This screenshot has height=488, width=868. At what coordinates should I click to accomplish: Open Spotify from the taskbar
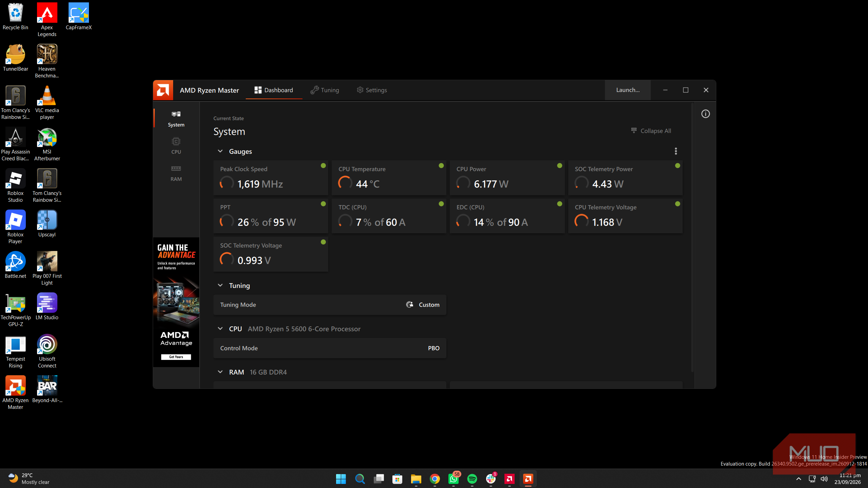click(472, 479)
